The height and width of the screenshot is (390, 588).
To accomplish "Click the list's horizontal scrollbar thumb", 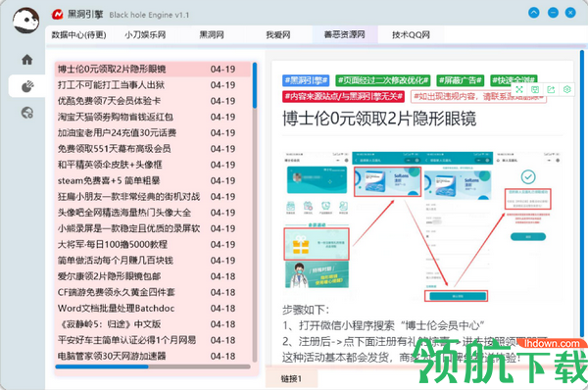I will [102, 366].
